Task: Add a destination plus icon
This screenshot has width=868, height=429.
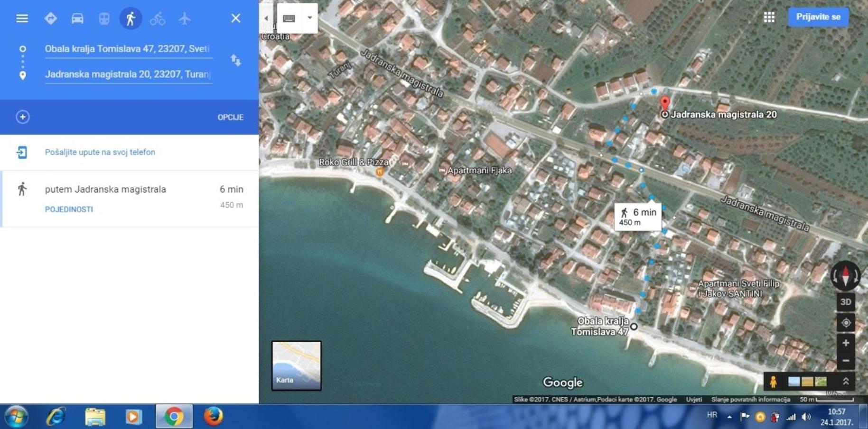Action: click(22, 117)
